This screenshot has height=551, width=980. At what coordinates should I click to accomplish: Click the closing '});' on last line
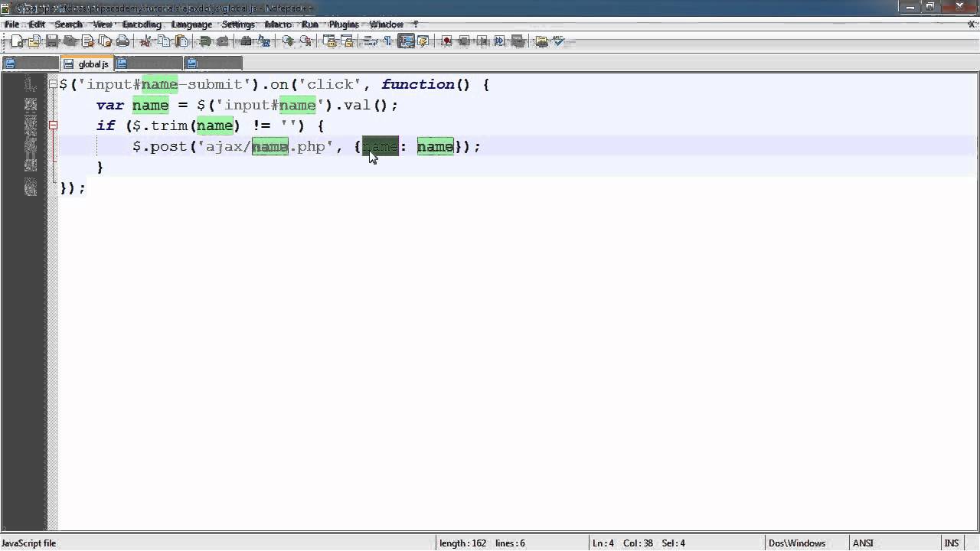(73, 187)
